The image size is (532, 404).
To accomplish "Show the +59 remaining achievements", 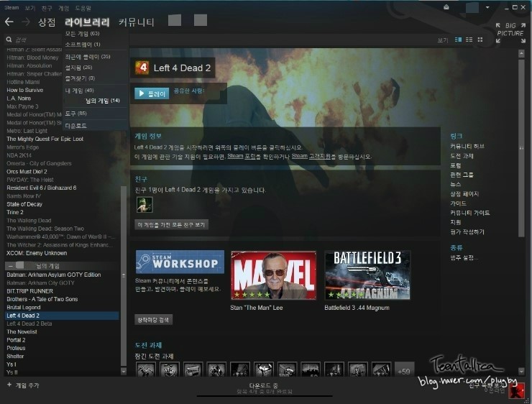I will 404,371.
